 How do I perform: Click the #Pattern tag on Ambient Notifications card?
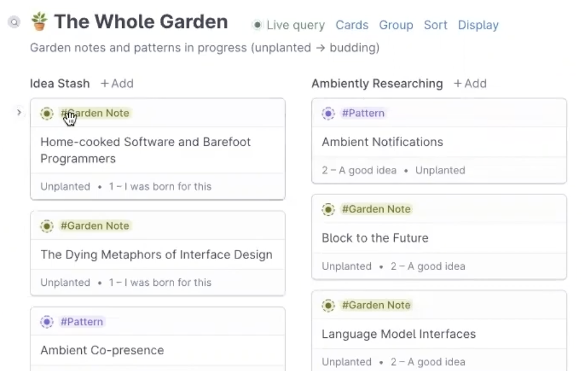pos(363,113)
